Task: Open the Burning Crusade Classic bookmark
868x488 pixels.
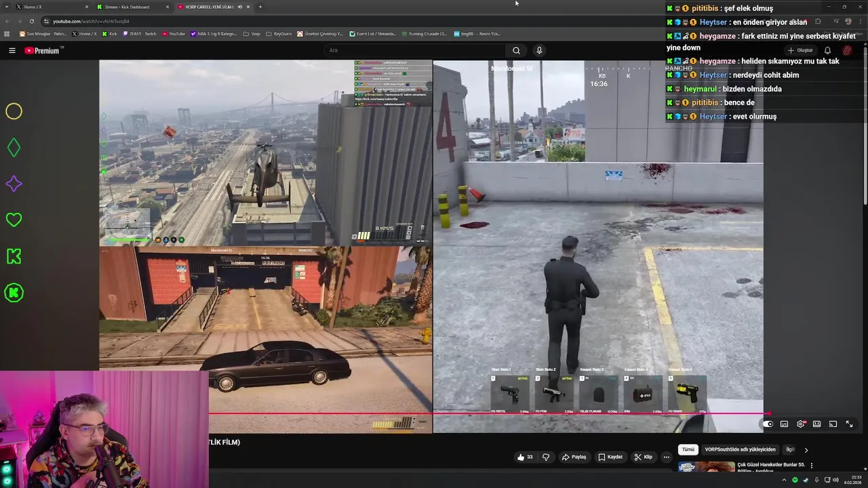Action: point(424,34)
